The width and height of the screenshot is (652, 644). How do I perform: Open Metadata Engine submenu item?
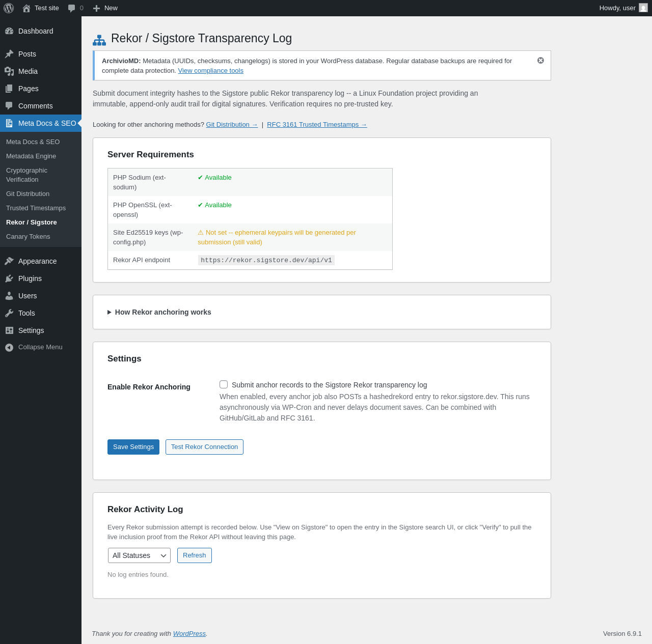coord(31,156)
